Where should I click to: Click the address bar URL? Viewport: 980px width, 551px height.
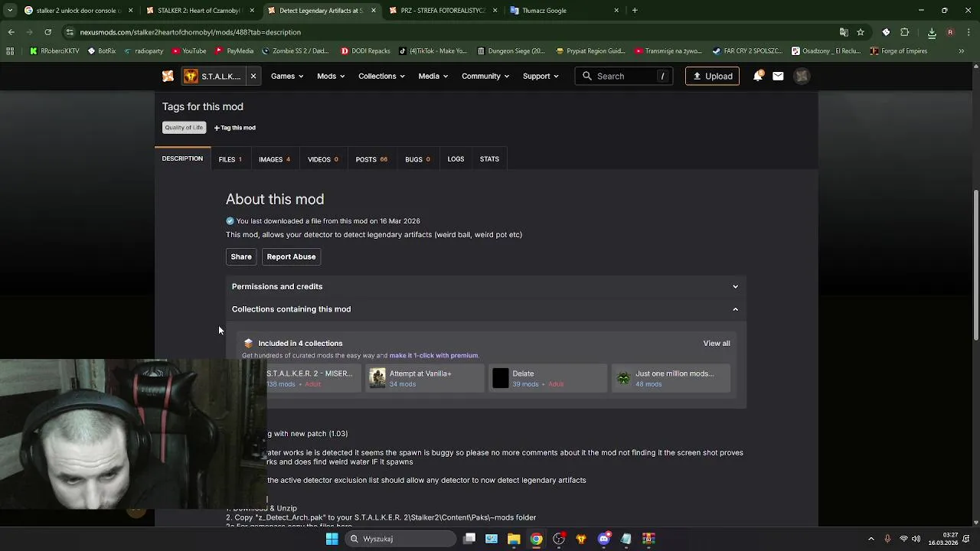190,32
